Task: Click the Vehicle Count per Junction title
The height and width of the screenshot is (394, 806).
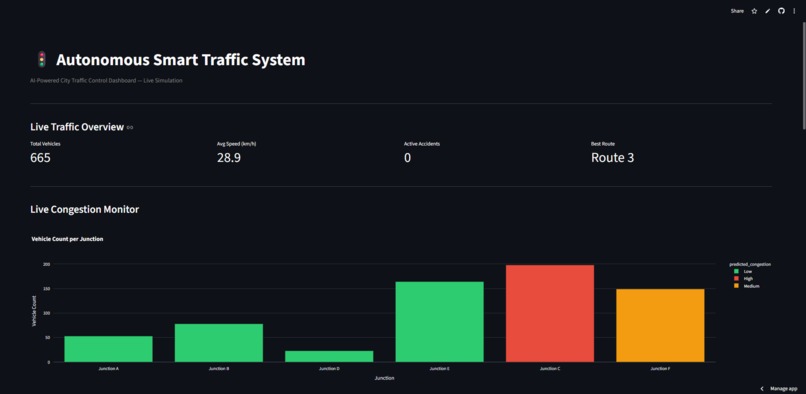Action: pos(67,239)
